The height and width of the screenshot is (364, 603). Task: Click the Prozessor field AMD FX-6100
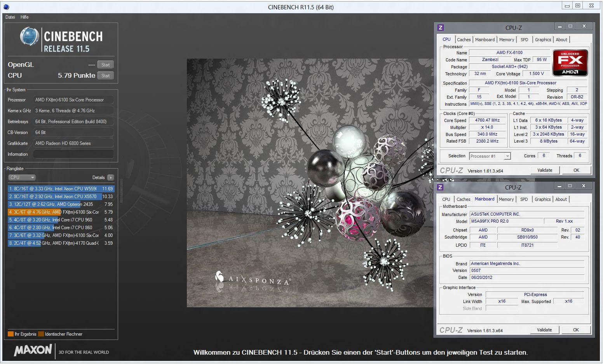(x=73, y=100)
